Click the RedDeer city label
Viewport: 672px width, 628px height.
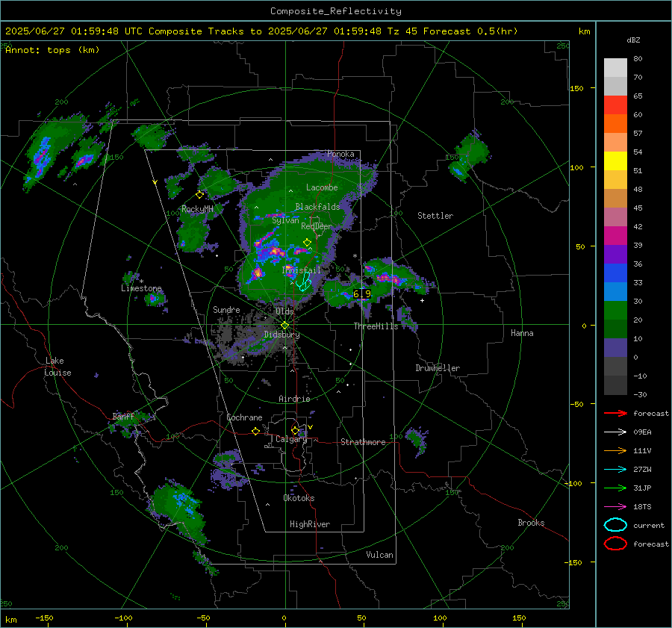(317, 226)
